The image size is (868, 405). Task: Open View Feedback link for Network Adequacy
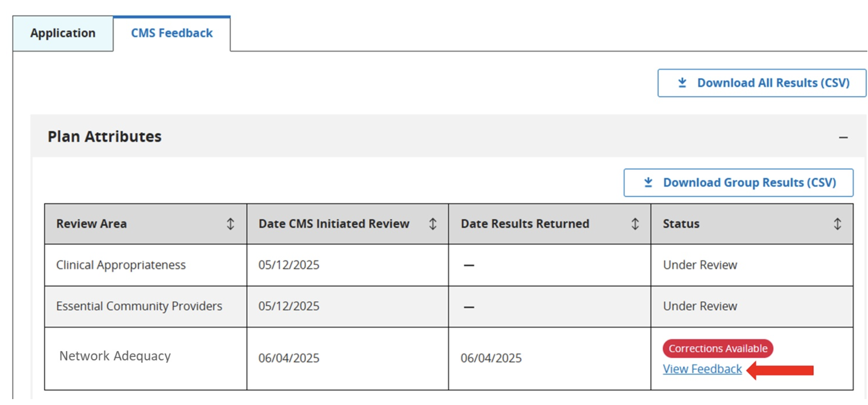point(702,369)
